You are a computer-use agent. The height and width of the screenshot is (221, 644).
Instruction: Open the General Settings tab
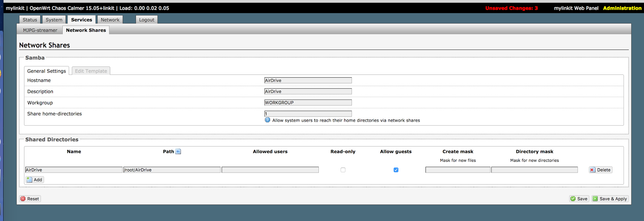click(x=47, y=71)
